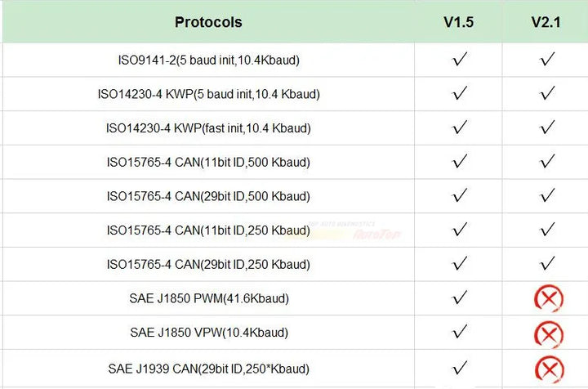Click the red X for SAE J1939 CAN under V2.1

click(x=549, y=369)
